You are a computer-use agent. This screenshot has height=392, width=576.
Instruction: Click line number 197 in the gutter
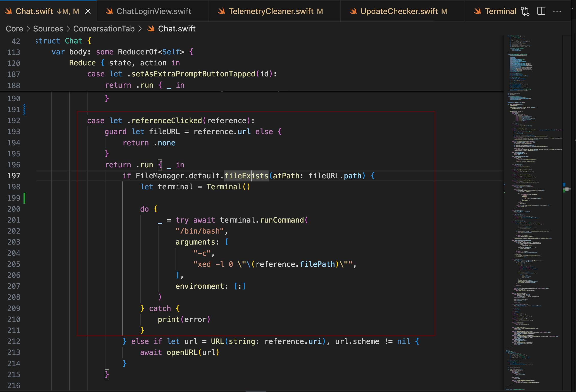(14, 176)
